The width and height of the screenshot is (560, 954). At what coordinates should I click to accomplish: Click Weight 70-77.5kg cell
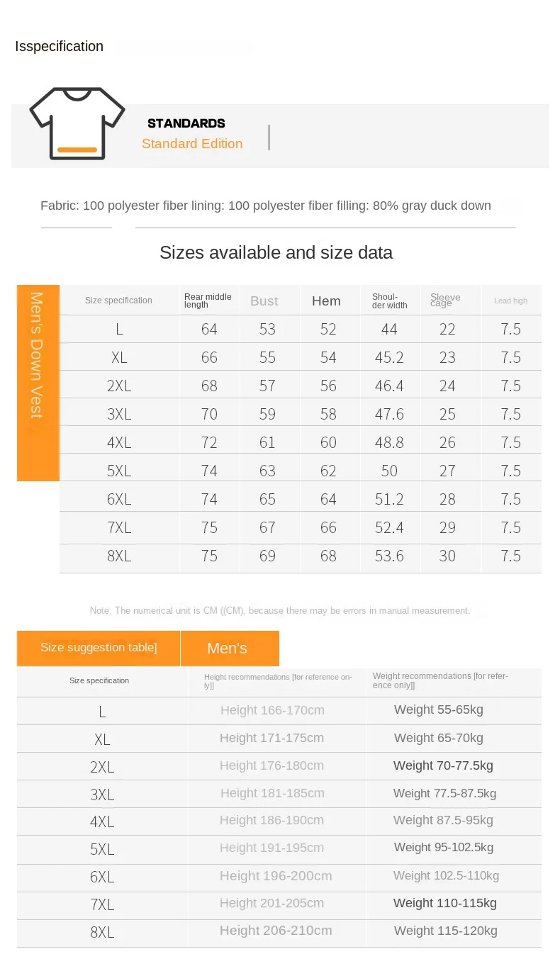pyautogui.click(x=443, y=765)
